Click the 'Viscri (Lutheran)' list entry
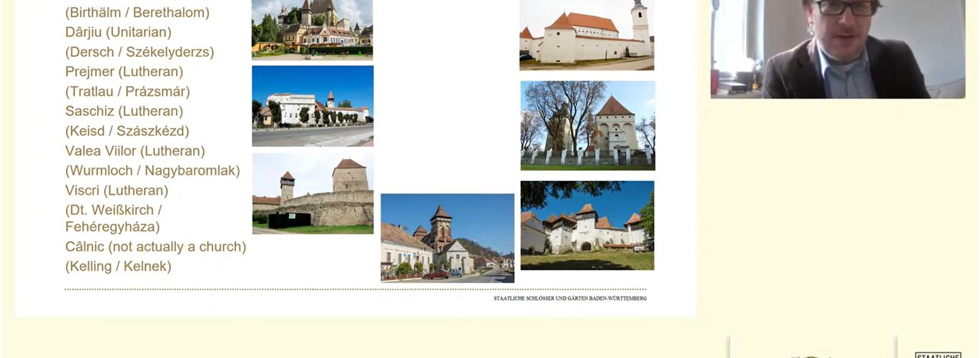 [117, 190]
